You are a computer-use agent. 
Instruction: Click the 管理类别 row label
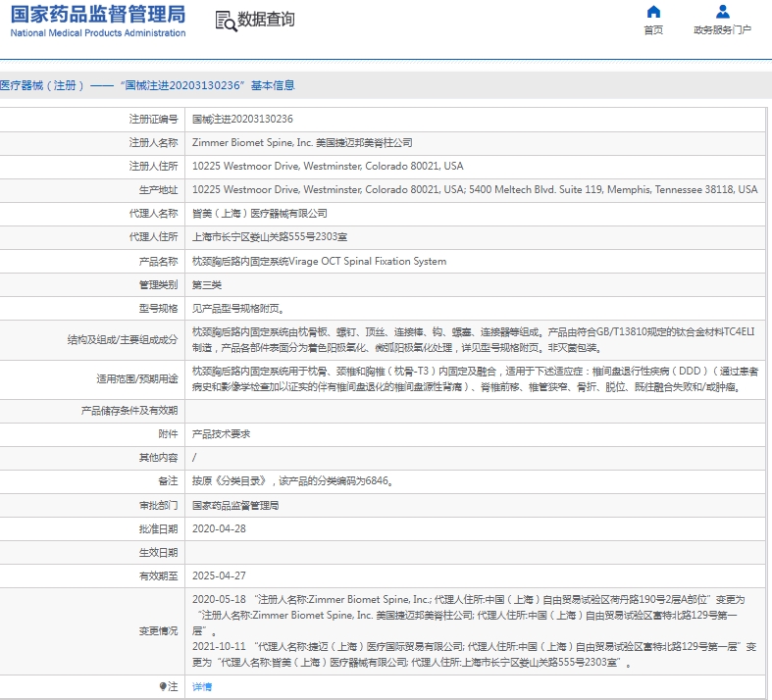click(x=158, y=285)
